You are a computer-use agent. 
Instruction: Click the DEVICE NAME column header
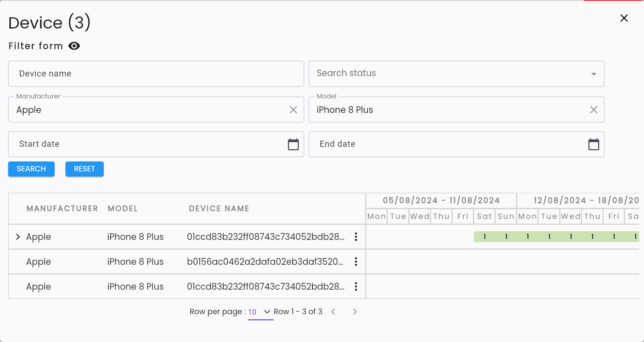[219, 209]
